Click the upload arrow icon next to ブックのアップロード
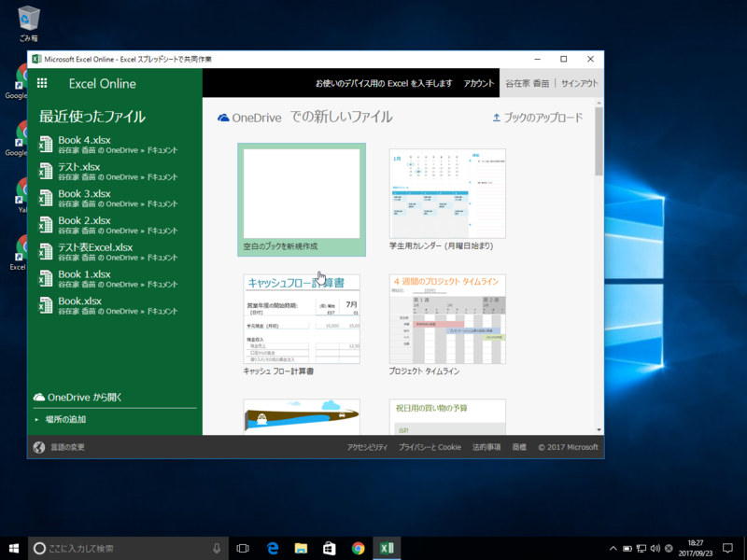The height and width of the screenshot is (560, 747). [497, 118]
